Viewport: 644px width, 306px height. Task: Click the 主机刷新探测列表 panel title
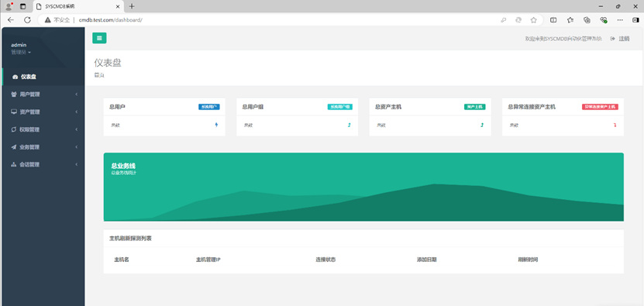pyautogui.click(x=130, y=239)
